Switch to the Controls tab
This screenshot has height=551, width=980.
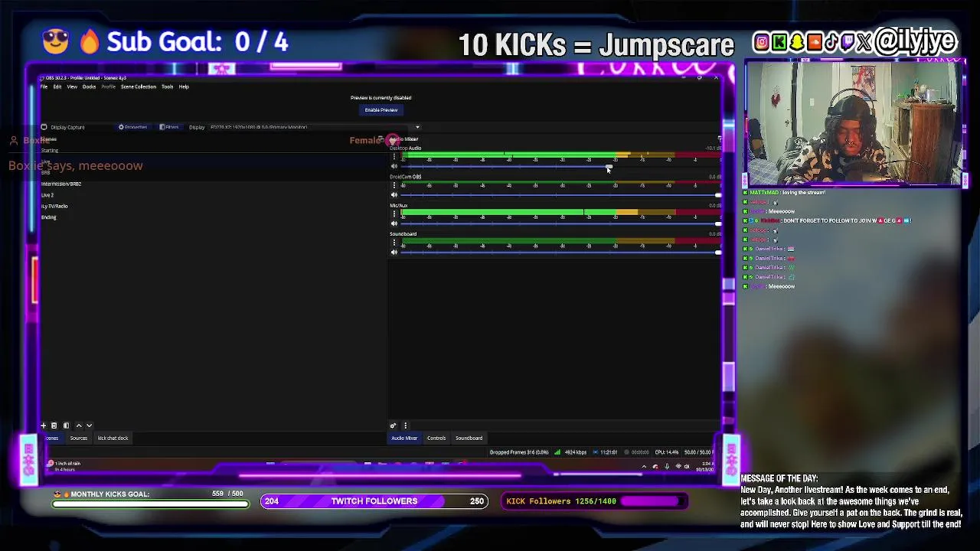(436, 439)
